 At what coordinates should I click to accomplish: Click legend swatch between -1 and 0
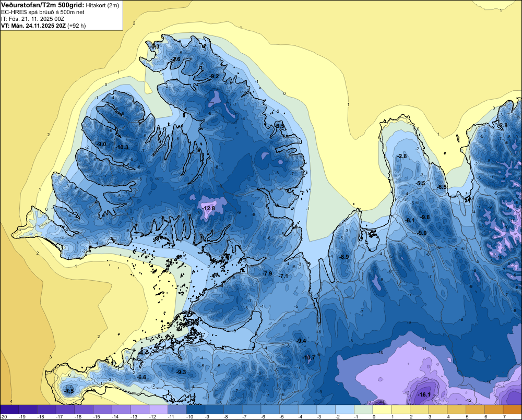[x=363, y=410]
